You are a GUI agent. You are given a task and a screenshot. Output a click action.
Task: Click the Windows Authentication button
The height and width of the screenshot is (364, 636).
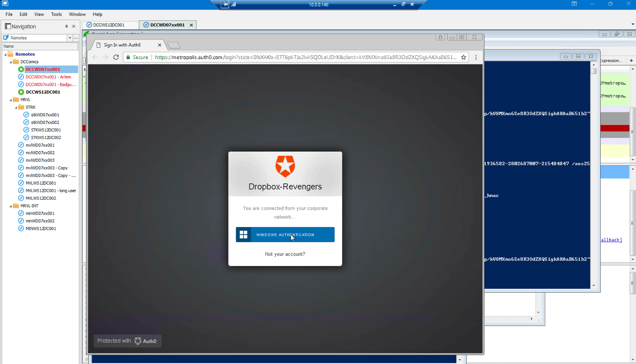(x=285, y=235)
